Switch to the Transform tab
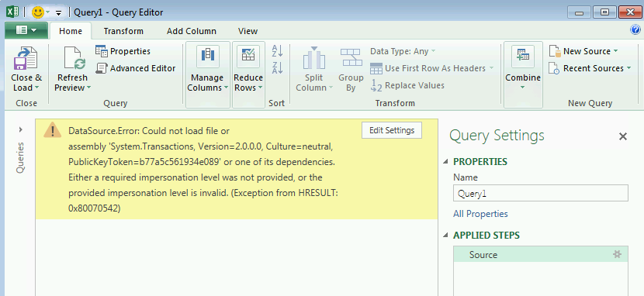 (x=123, y=31)
